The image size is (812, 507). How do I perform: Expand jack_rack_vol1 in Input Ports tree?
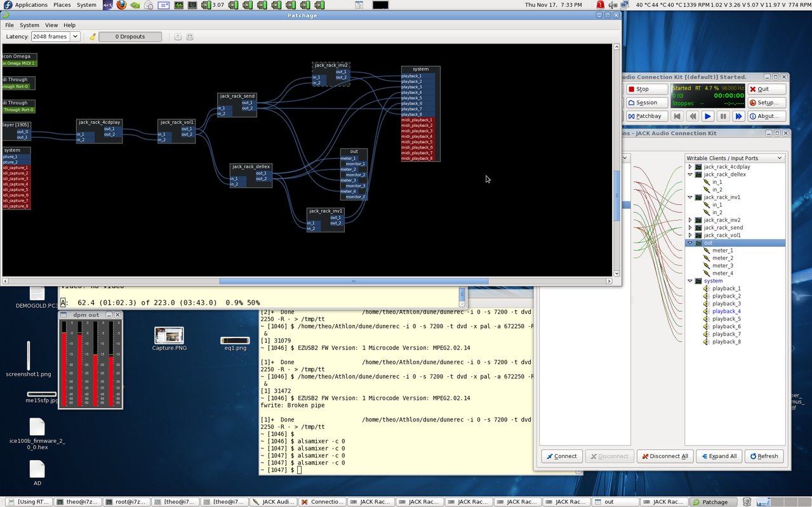pyautogui.click(x=690, y=235)
